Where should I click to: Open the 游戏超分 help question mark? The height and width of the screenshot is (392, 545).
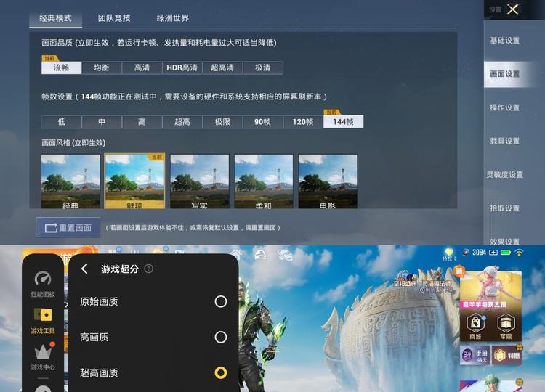coord(148,269)
